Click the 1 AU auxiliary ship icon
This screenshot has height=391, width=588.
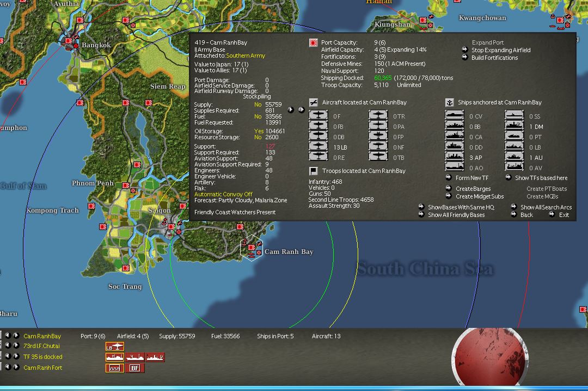coord(514,156)
